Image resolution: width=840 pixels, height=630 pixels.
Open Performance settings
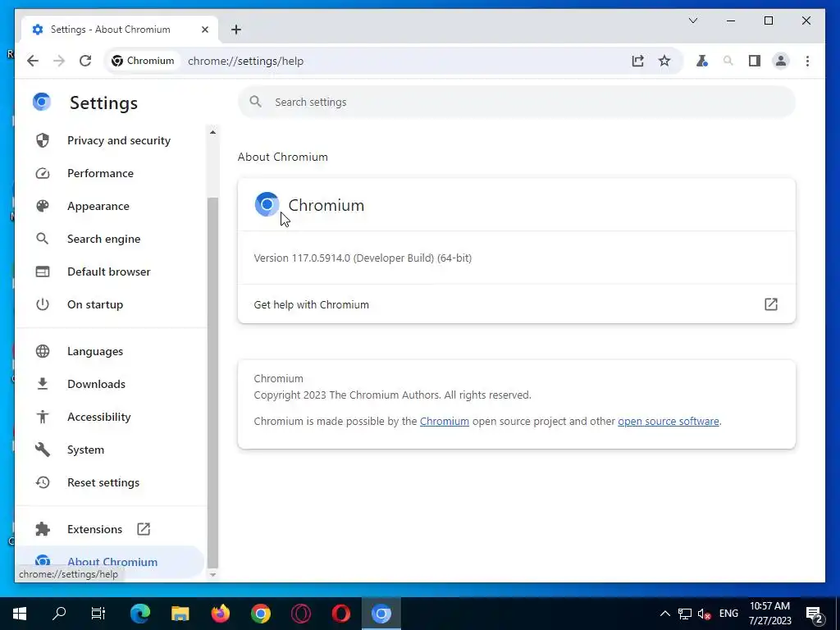(111, 173)
